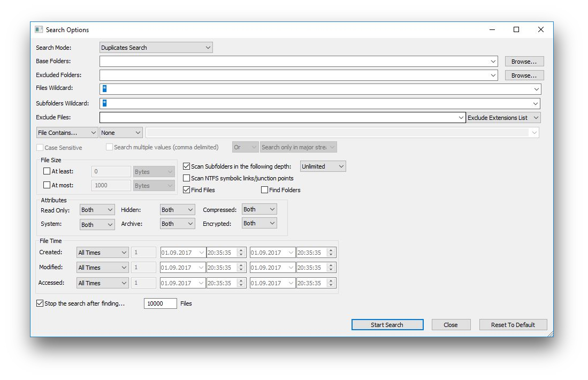Screen dimensions: 588x380
Task: Expand the Exclude Extensions List arrow
Action: [536, 118]
